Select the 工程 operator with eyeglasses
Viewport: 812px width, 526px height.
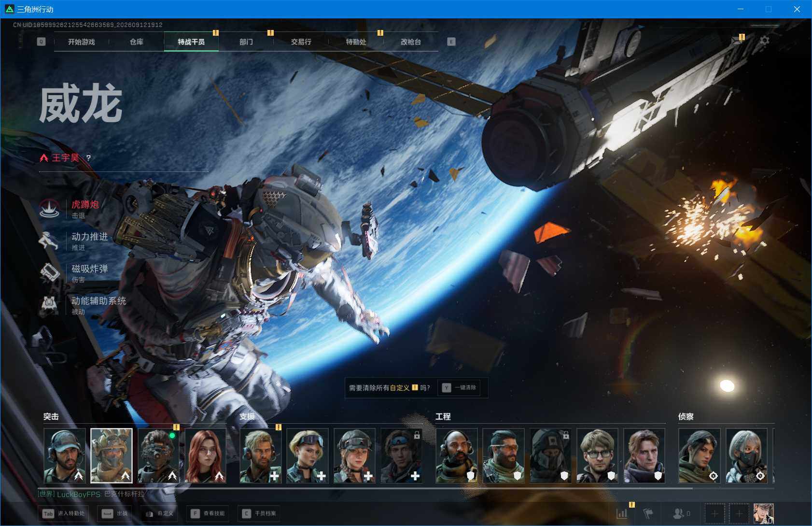(x=597, y=455)
